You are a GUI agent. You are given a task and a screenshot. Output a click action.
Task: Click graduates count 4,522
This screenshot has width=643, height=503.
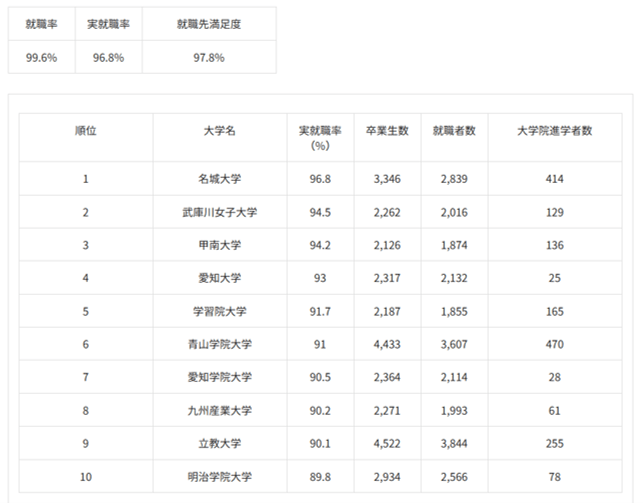pos(387,444)
